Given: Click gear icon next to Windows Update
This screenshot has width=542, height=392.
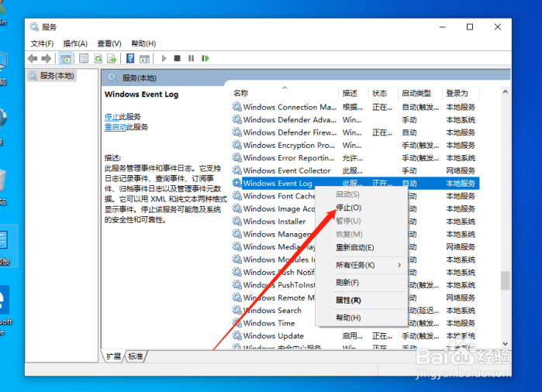Looking at the screenshot, I should (236, 335).
